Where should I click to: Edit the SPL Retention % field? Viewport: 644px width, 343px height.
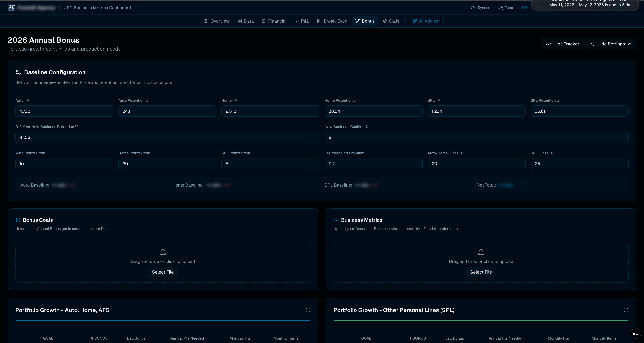coord(579,111)
